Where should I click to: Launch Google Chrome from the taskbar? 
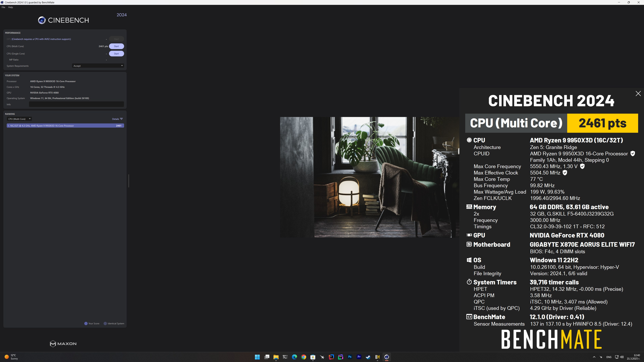click(x=304, y=357)
